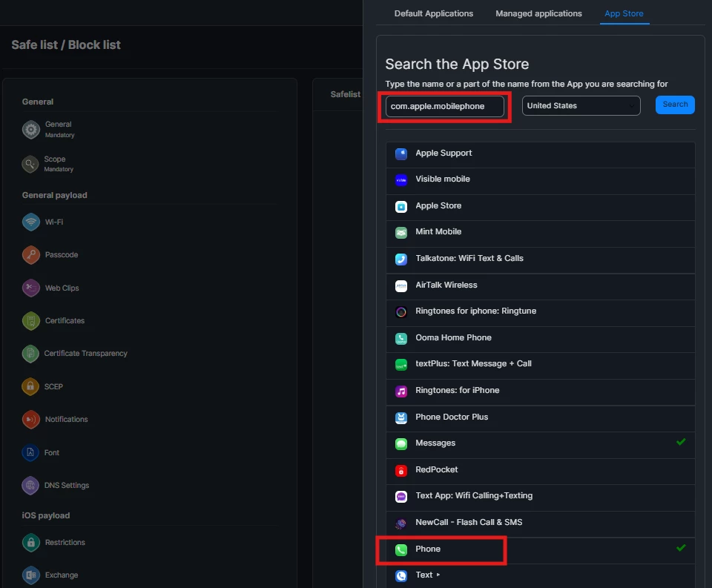Open the DNS Settings globe icon
The image size is (712, 588).
[30, 486]
